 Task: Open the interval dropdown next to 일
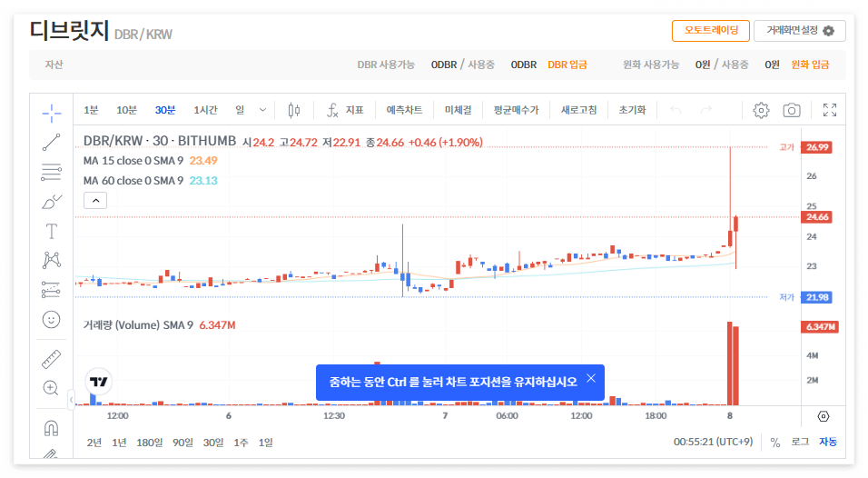pyautogui.click(x=262, y=110)
